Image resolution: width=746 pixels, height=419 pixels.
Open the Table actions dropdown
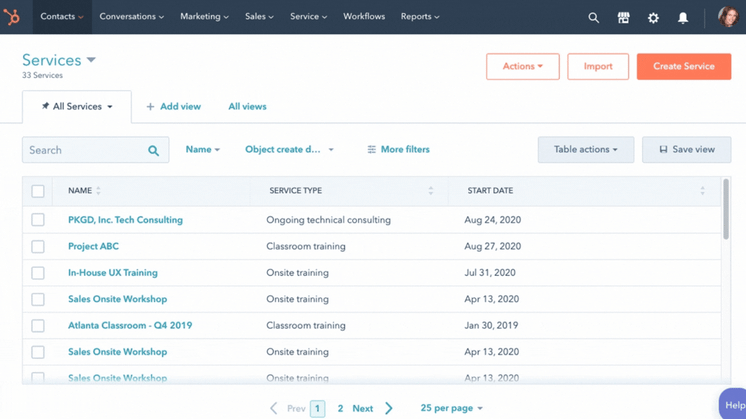coord(586,149)
